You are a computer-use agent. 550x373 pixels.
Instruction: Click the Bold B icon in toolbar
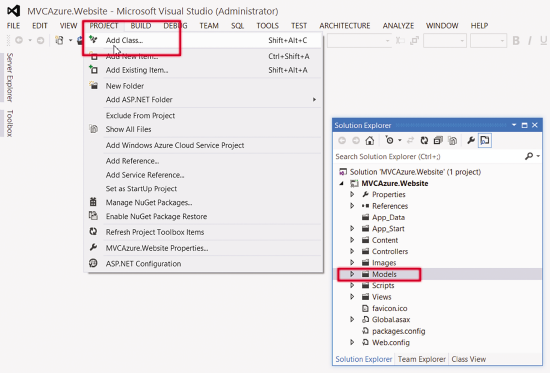pos(516,41)
